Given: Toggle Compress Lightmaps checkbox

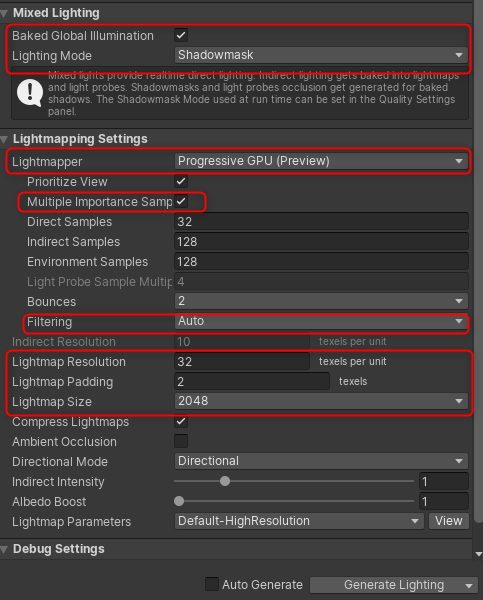Looking at the screenshot, I should 181,421.
